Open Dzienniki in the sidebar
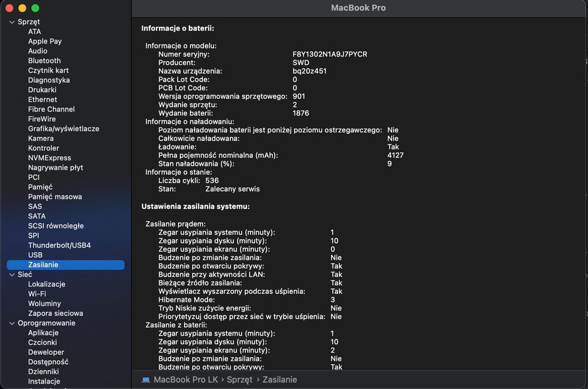 [x=43, y=372]
